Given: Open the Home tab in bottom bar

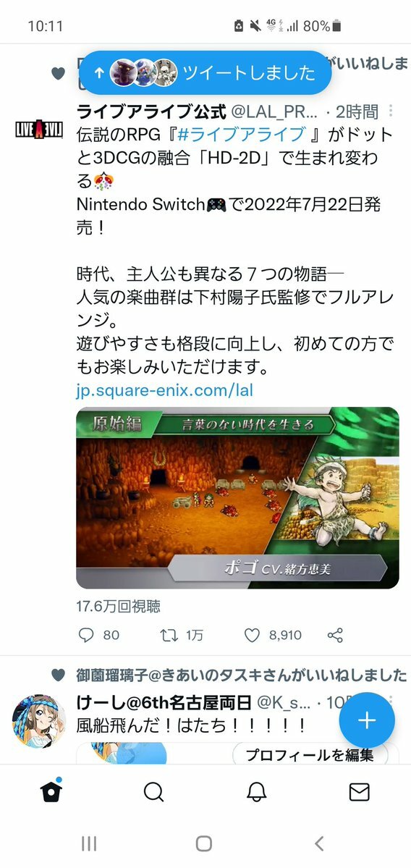Looking at the screenshot, I should click(51, 791).
